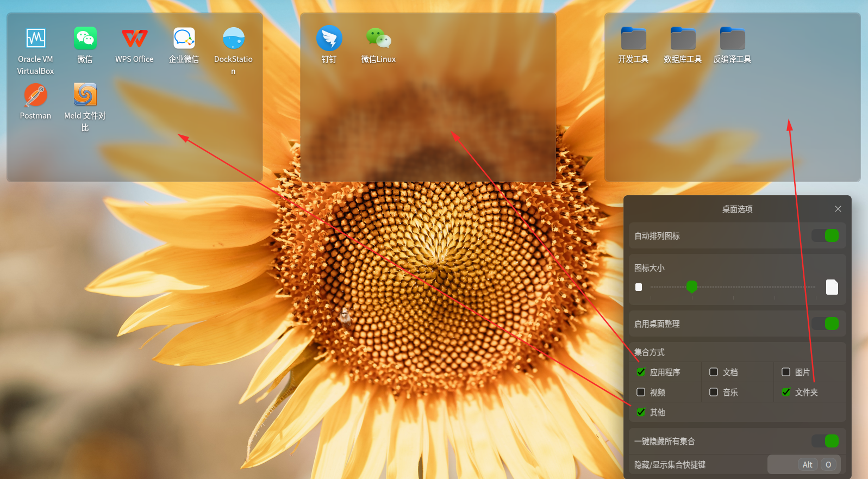Uncheck the 应用程序 checkbox
Image resolution: width=868 pixels, height=479 pixels.
click(641, 372)
